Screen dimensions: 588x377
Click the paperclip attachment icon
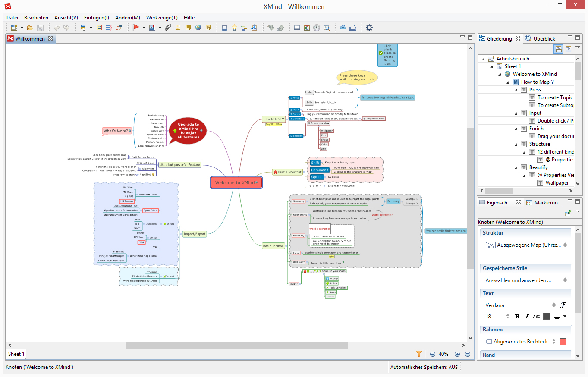pyautogui.click(x=168, y=28)
